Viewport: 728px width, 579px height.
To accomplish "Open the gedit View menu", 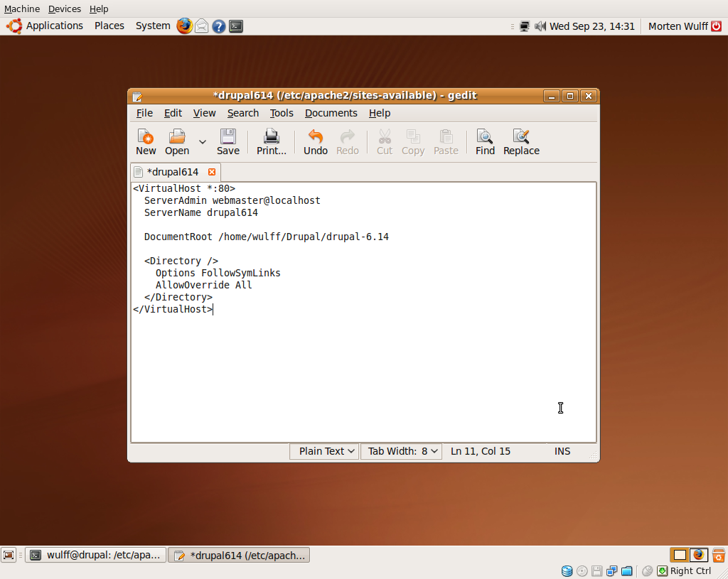I will pyautogui.click(x=204, y=113).
